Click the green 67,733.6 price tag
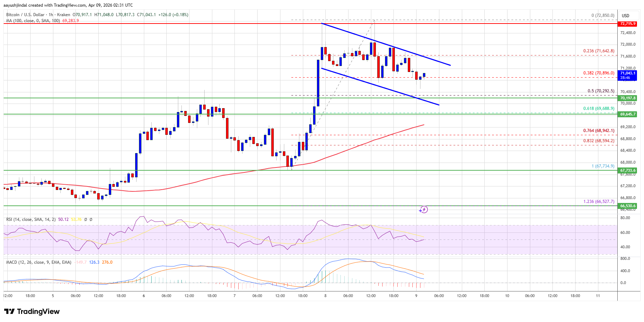The height and width of the screenshot is (322, 644). 628,170
